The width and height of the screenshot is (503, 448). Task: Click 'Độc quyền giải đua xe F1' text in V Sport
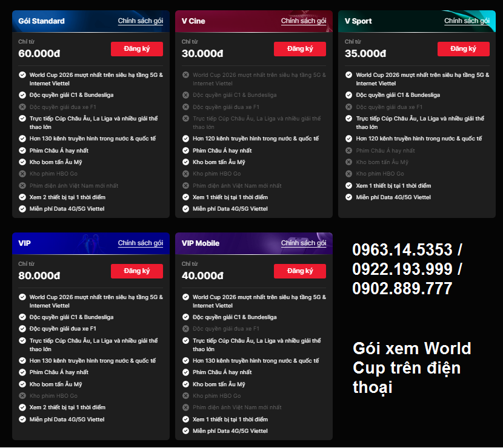(x=389, y=107)
